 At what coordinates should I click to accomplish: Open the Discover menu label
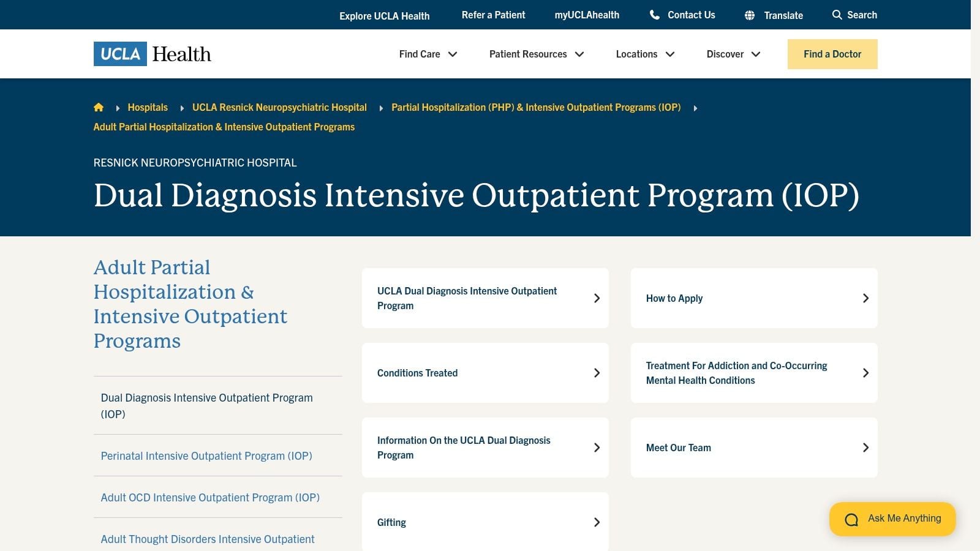[725, 54]
